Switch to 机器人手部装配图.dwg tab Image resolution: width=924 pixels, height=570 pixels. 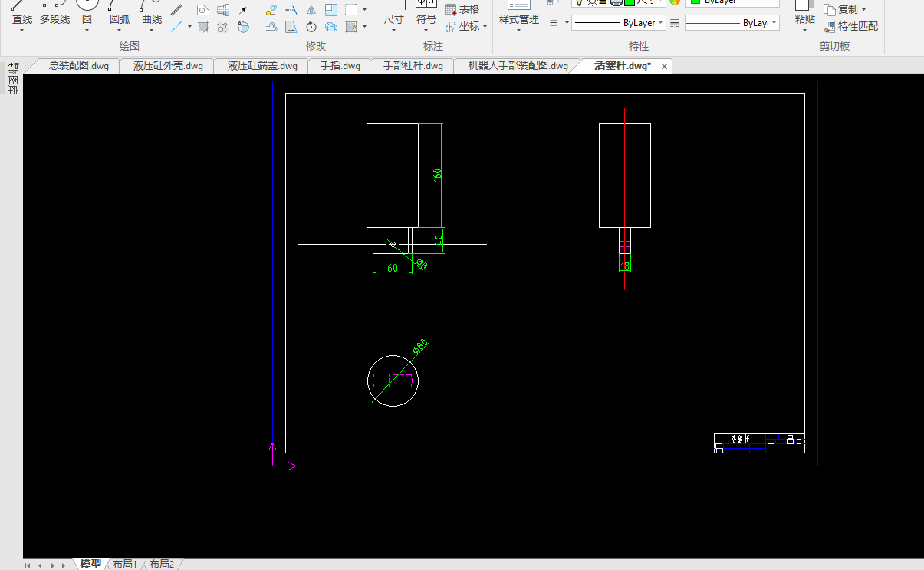[518, 66]
